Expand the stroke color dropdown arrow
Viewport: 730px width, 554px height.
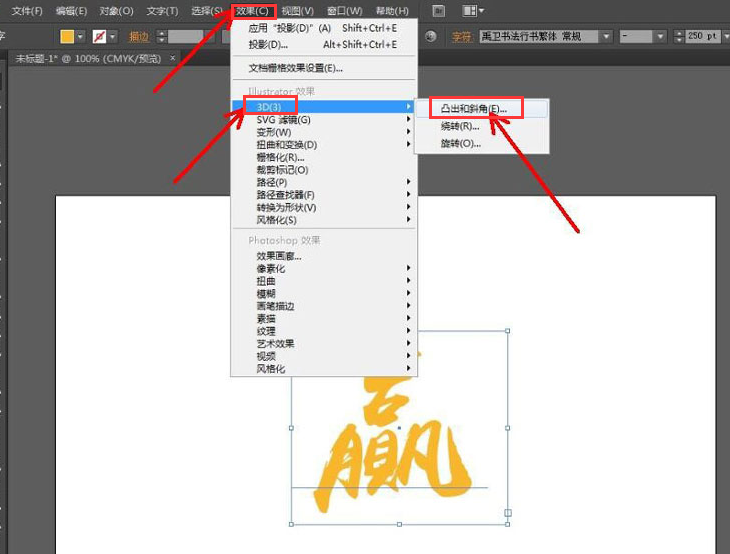pyautogui.click(x=113, y=36)
